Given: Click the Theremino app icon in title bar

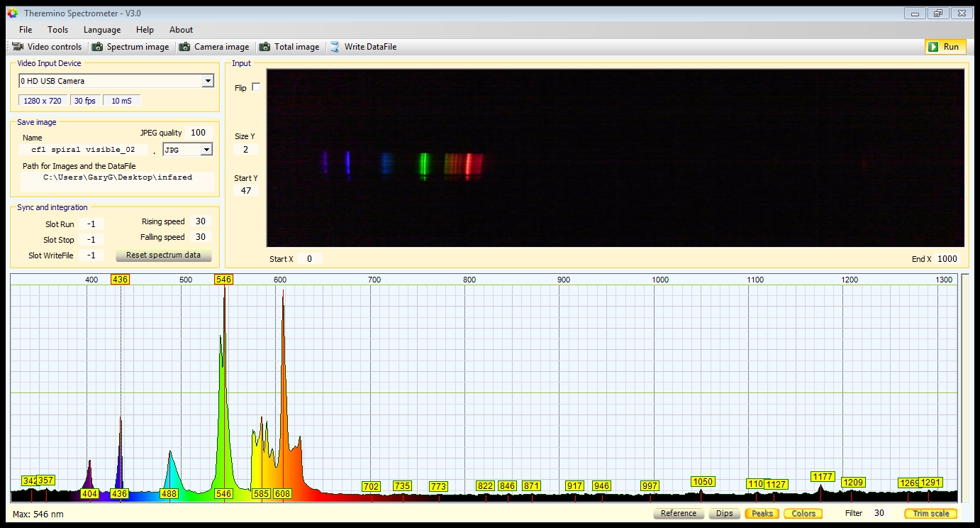Looking at the screenshot, I should (x=12, y=13).
